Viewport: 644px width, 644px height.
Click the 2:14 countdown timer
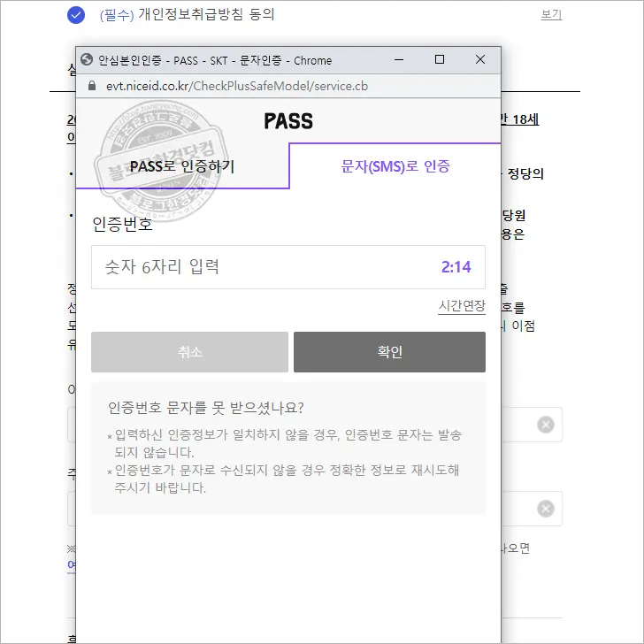[456, 267]
